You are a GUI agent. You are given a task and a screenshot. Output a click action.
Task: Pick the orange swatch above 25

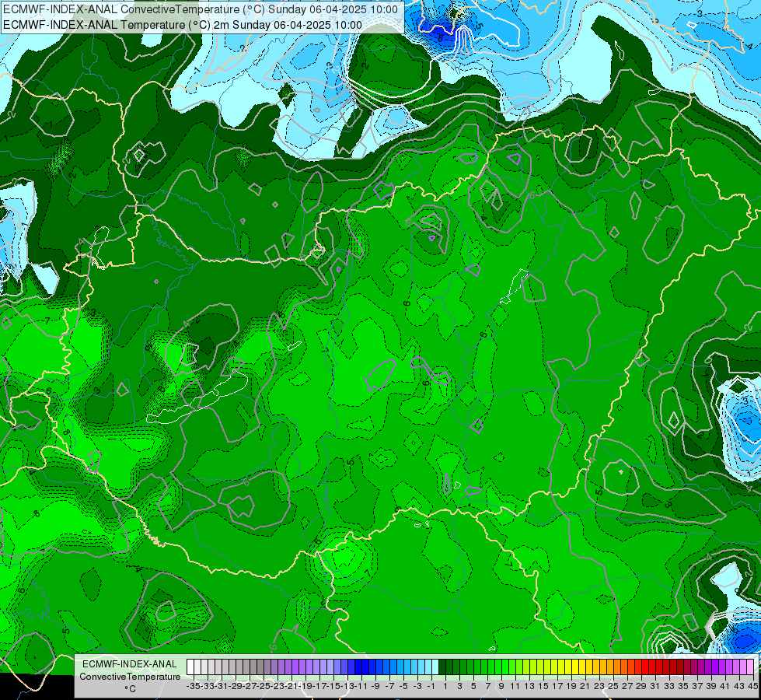click(609, 667)
